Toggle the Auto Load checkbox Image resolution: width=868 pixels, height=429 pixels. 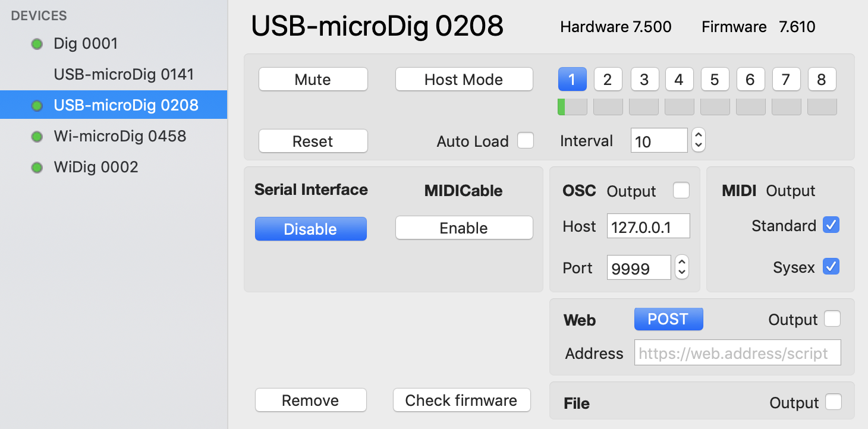click(526, 140)
